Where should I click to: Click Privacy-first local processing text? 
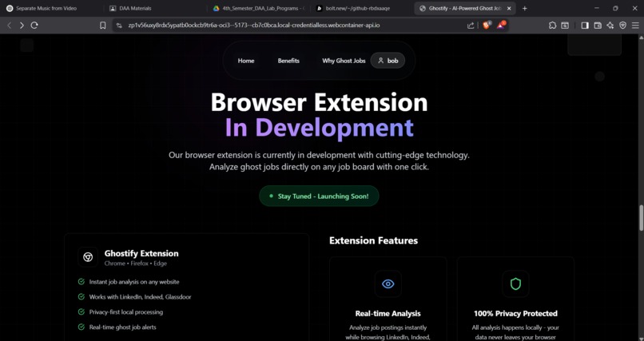point(126,312)
